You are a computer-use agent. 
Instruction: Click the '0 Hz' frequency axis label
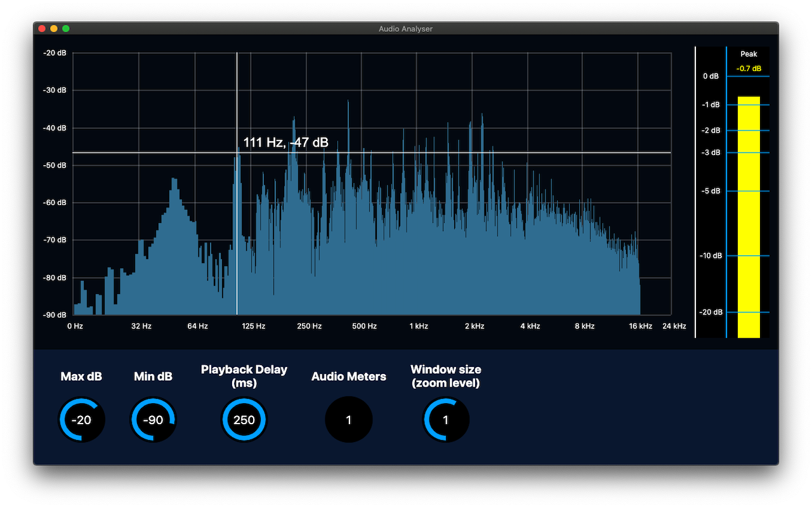pyautogui.click(x=75, y=326)
